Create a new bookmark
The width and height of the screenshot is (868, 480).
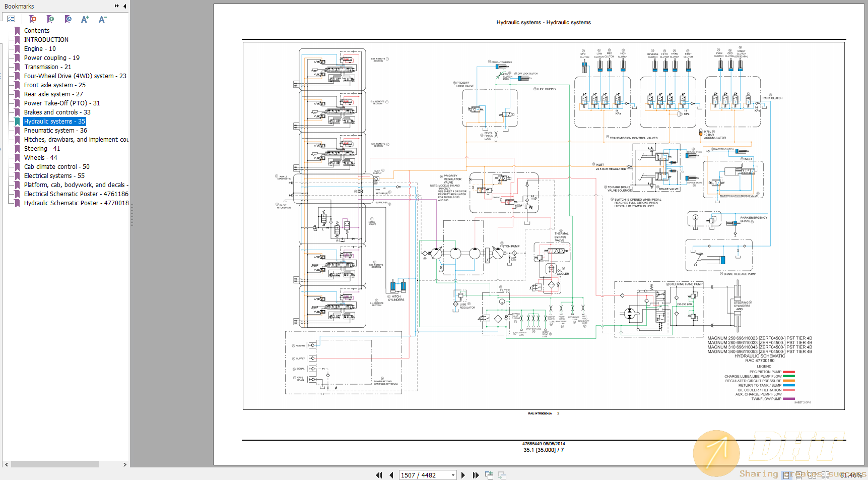pos(50,19)
